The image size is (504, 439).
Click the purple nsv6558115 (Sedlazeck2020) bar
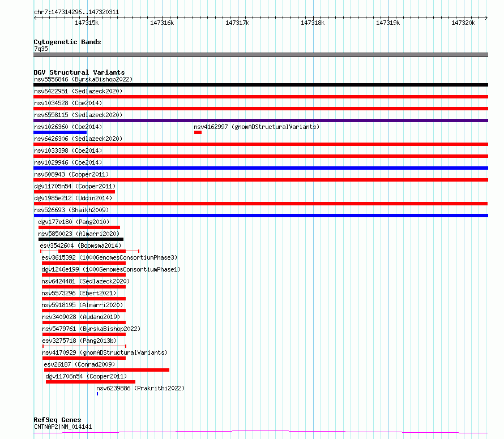click(x=260, y=120)
